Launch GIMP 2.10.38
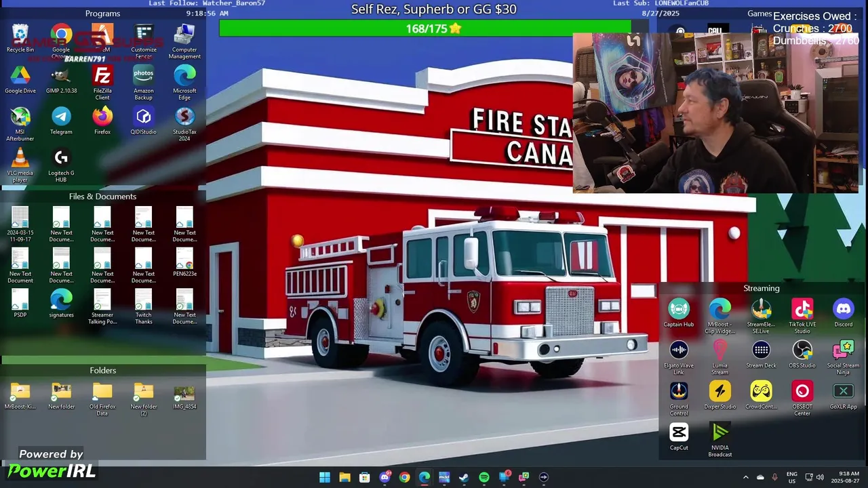868x488 pixels. coord(61,79)
